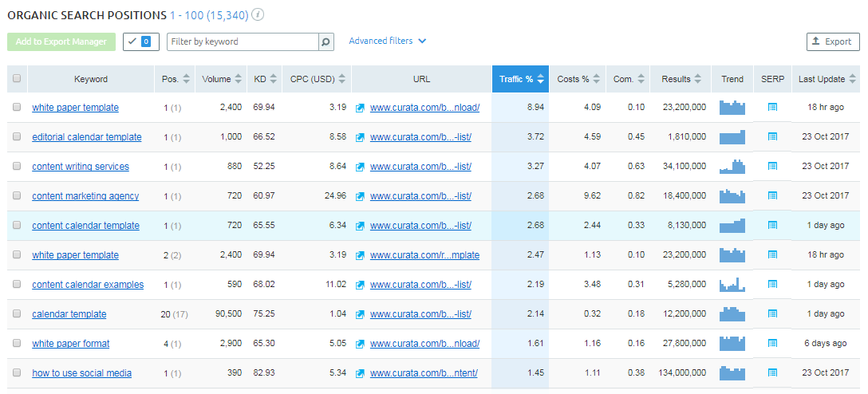Screen dimensions: 868x394
Task: Click external link icon for content marketing agency URL
Action: click(x=360, y=196)
